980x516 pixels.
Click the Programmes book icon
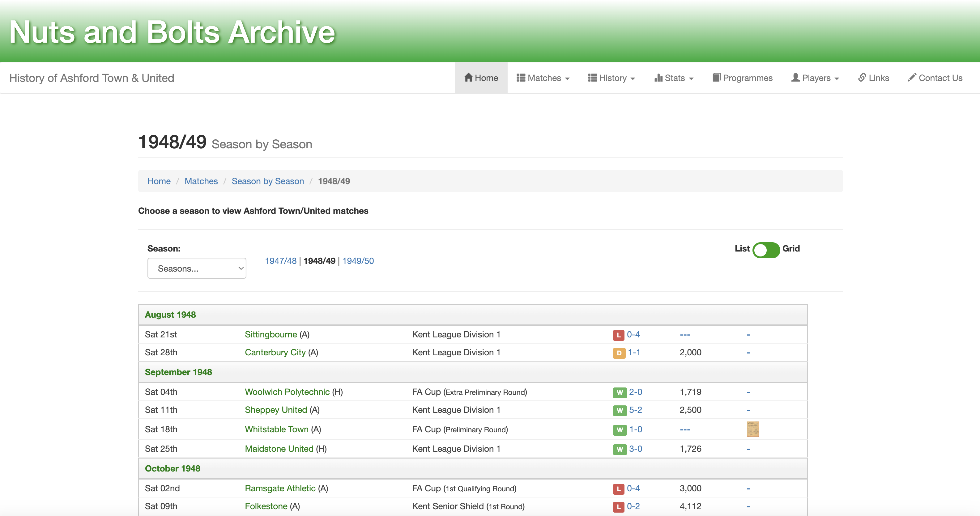pos(716,78)
